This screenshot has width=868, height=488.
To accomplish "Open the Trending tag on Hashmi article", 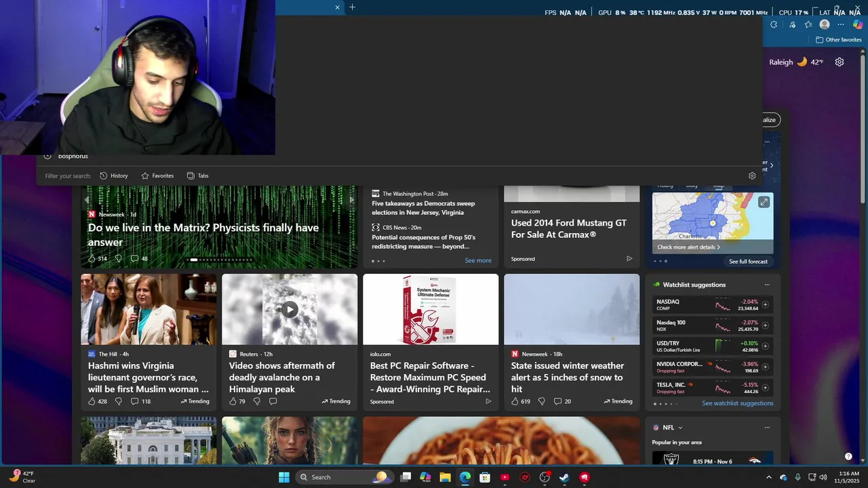I will [195, 401].
